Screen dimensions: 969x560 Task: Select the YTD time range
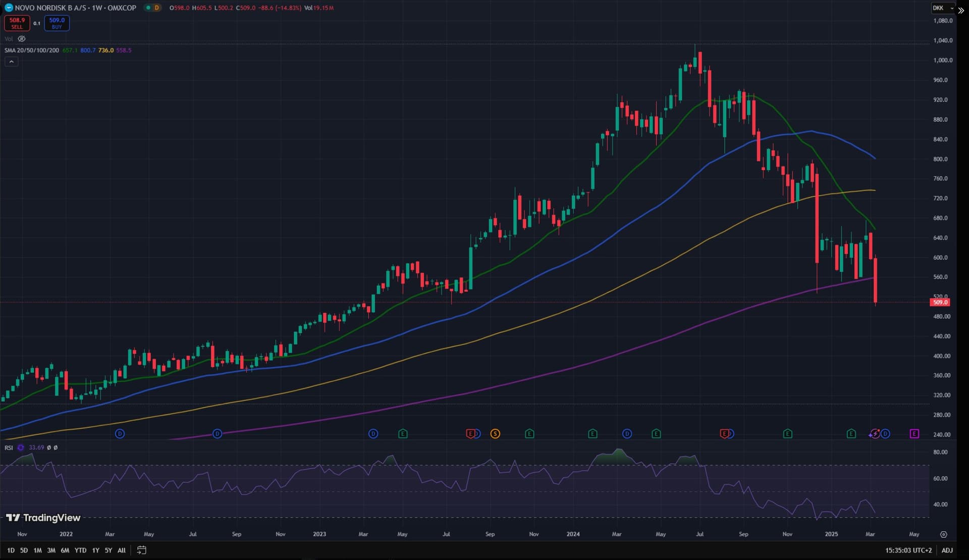(80, 550)
